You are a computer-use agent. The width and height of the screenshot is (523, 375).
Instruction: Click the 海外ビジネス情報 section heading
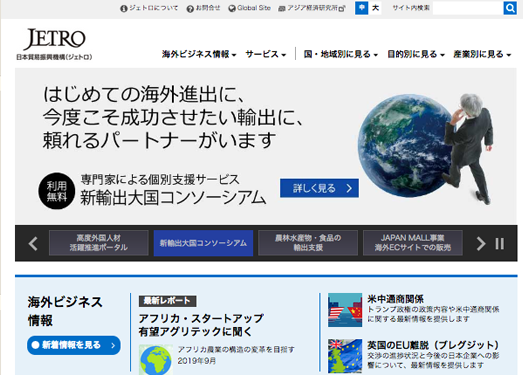point(65,311)
